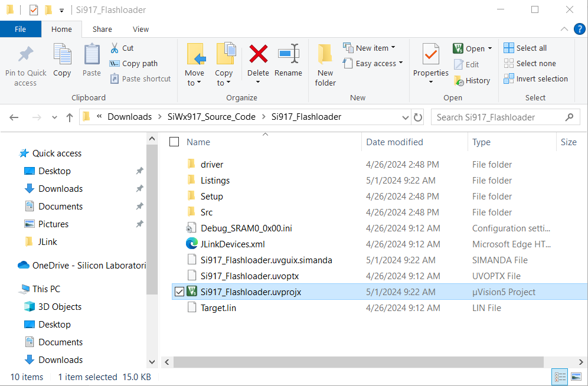Open address bar history dropdown

pyautogui.click(x=406, y=117)
